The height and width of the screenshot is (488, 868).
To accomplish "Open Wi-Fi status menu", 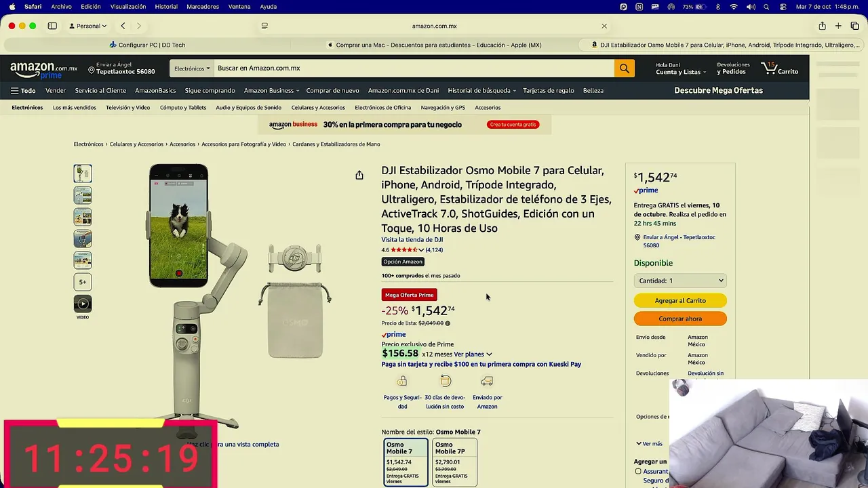I will [734, 7].
